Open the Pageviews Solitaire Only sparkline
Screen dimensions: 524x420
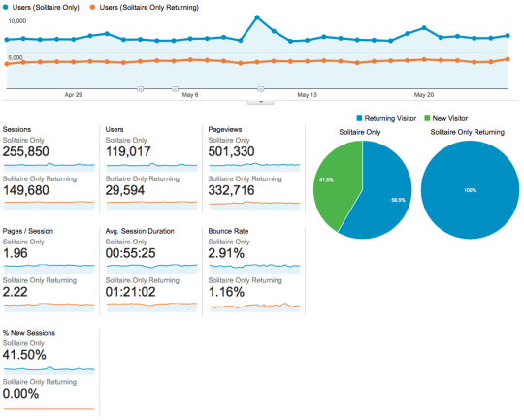coord(254,167)
